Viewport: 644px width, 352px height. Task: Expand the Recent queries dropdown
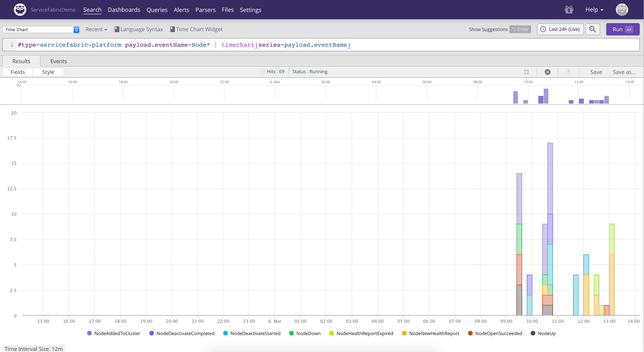tap(96, 29)
